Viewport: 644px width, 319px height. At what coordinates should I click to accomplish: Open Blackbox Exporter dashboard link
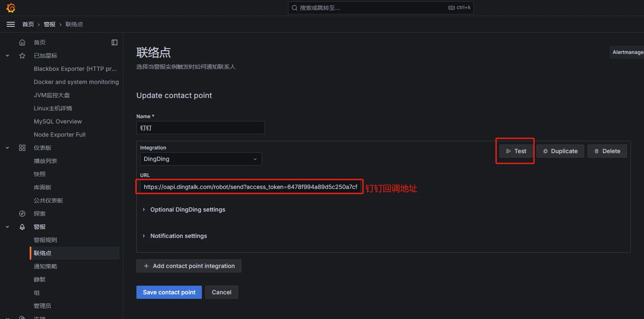(75, 69)
